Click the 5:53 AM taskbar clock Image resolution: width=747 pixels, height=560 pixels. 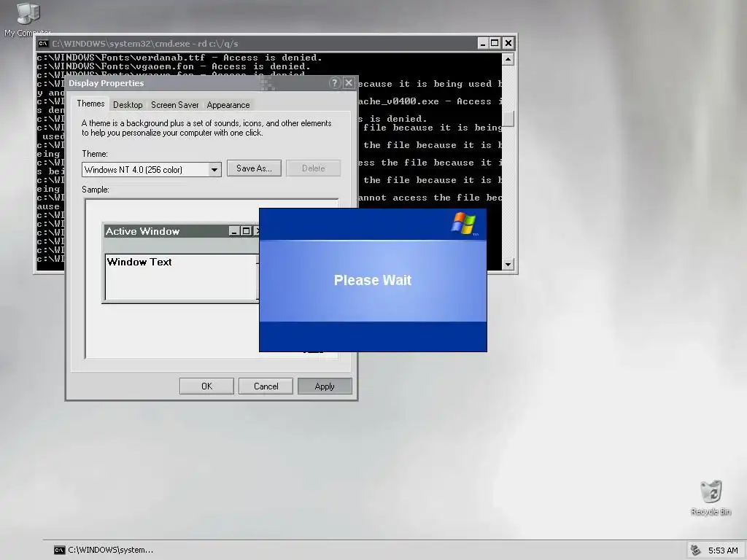click(723, 550)
